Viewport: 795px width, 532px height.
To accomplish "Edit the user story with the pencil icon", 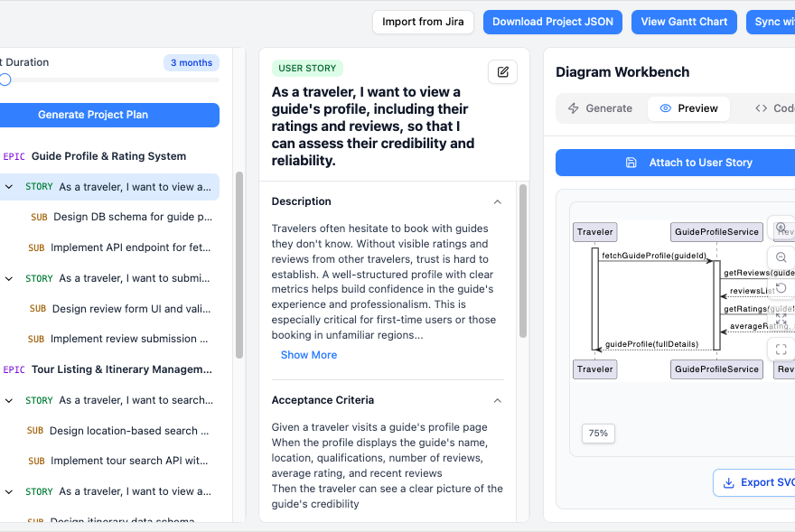I will point(502,71).
